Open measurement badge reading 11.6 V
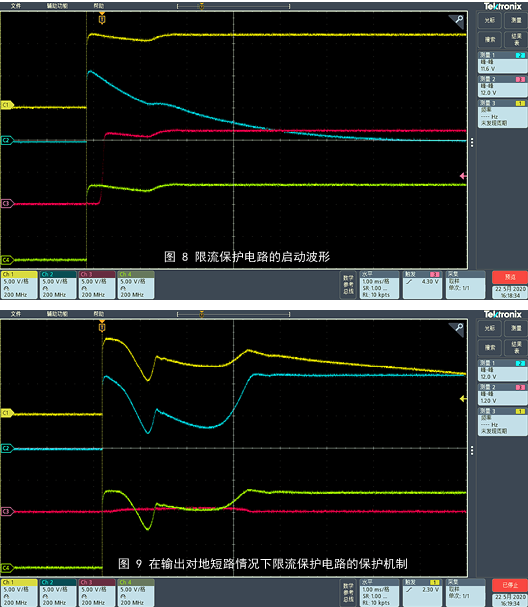Screen dimensions: 528x607 (x=502, y=62)
